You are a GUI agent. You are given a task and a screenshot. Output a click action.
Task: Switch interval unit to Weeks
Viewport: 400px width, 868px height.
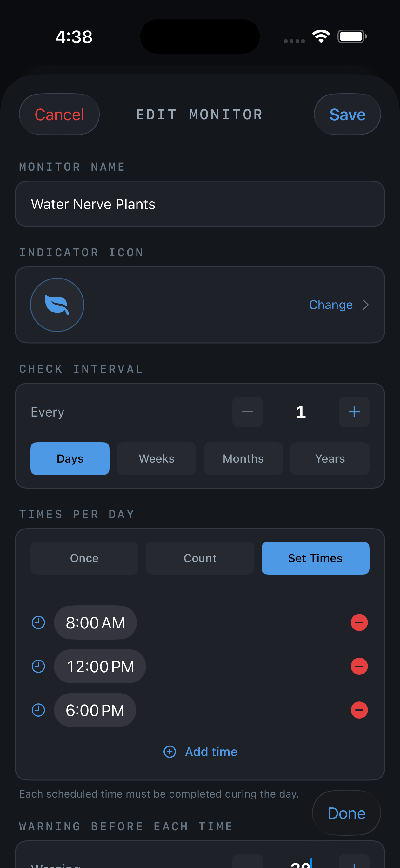point(157,458)
